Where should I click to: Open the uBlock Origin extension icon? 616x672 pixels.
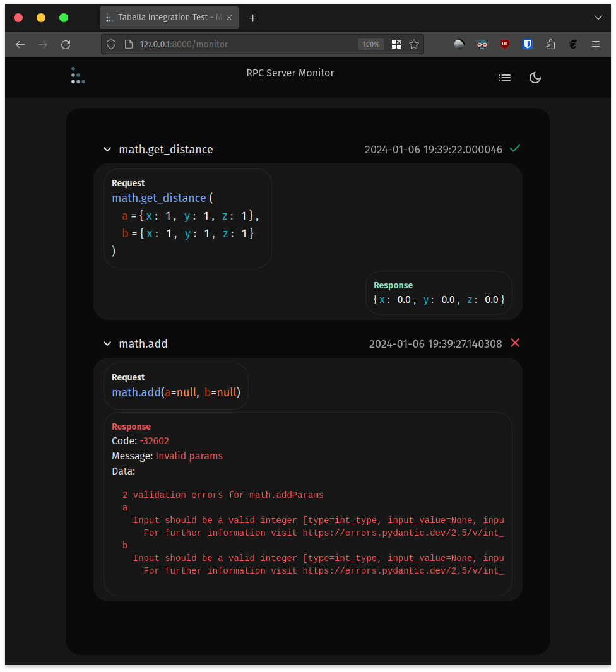(x=505, y=44)
